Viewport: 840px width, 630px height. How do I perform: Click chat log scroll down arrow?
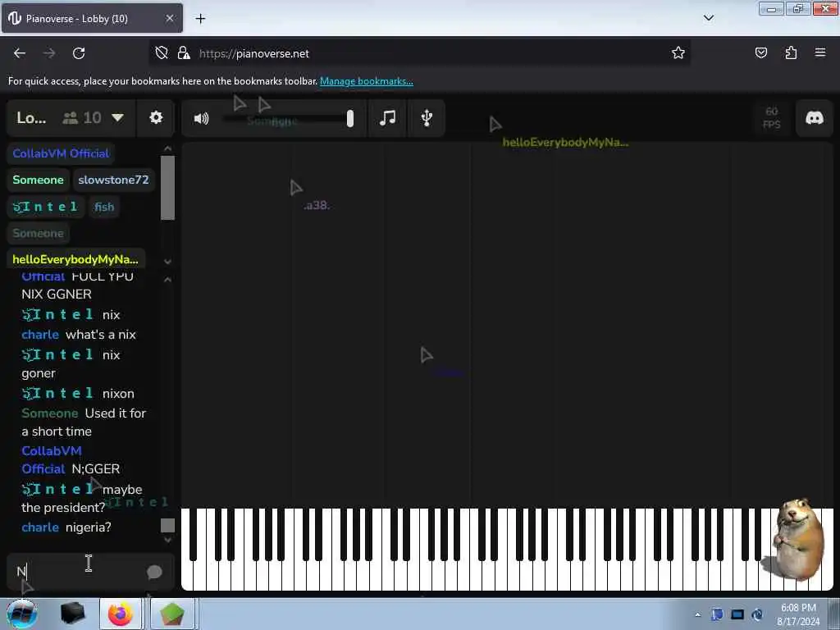pyautogui.click(x=167, y=540)
